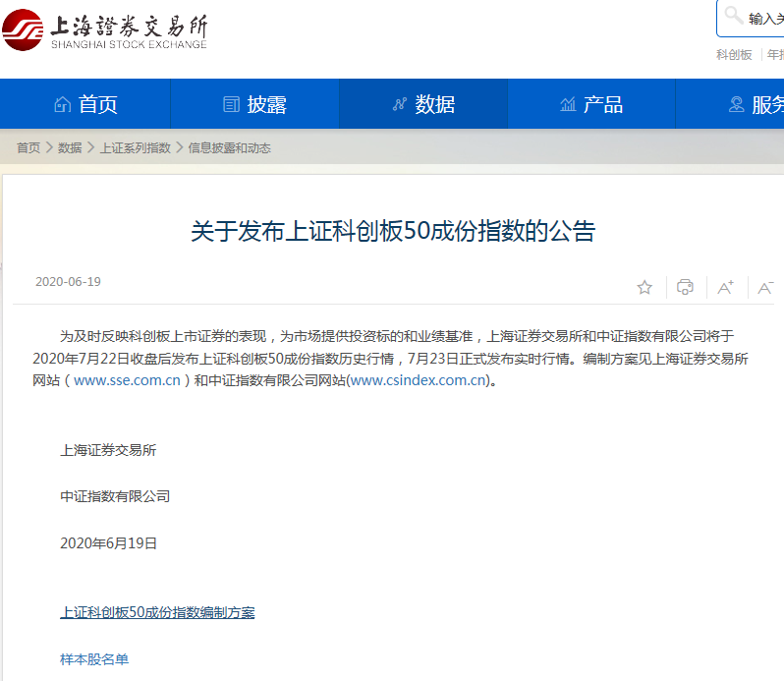
Task: Select 数据 in the breadcrumb trail
Action: [x=70, y=148]
